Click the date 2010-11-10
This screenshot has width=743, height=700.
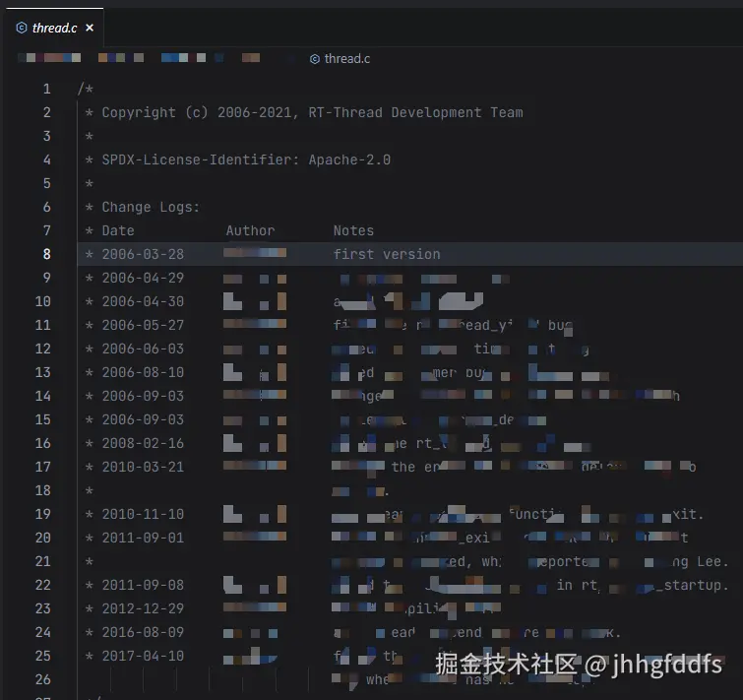[x=143, y=514]
